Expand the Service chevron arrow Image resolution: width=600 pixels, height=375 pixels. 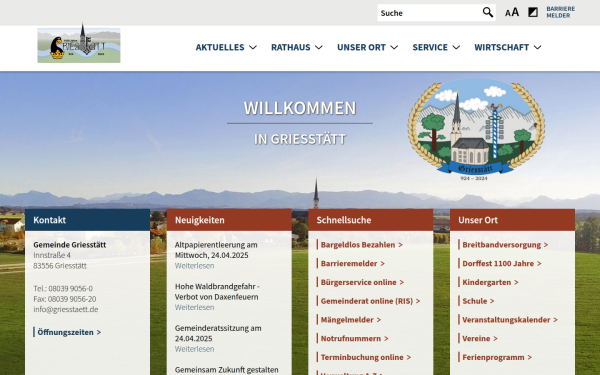pos(456,47)
